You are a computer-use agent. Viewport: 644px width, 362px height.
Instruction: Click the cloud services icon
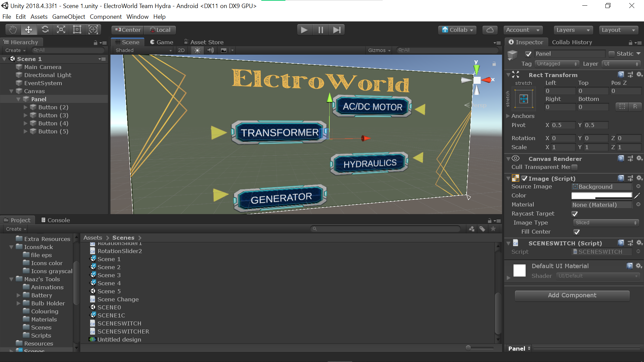click(x=490, y=30)
